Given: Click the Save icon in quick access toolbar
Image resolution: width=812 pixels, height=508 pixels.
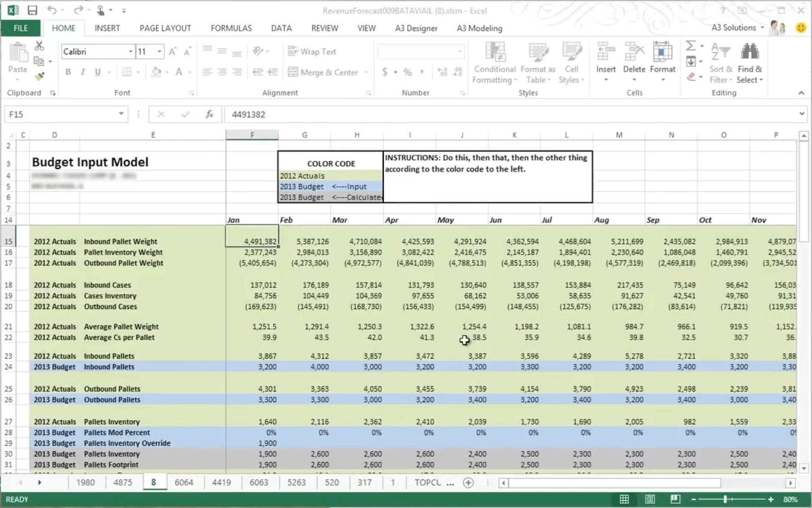Looking at the screenshot, I should click(x=33, y=10).
